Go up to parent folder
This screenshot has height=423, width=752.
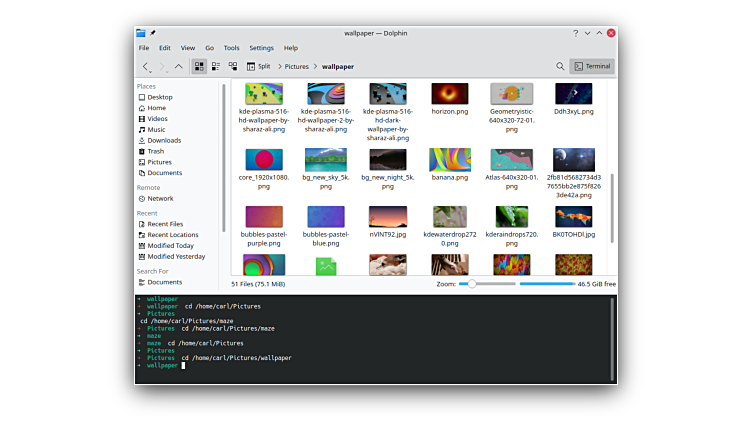179,66
